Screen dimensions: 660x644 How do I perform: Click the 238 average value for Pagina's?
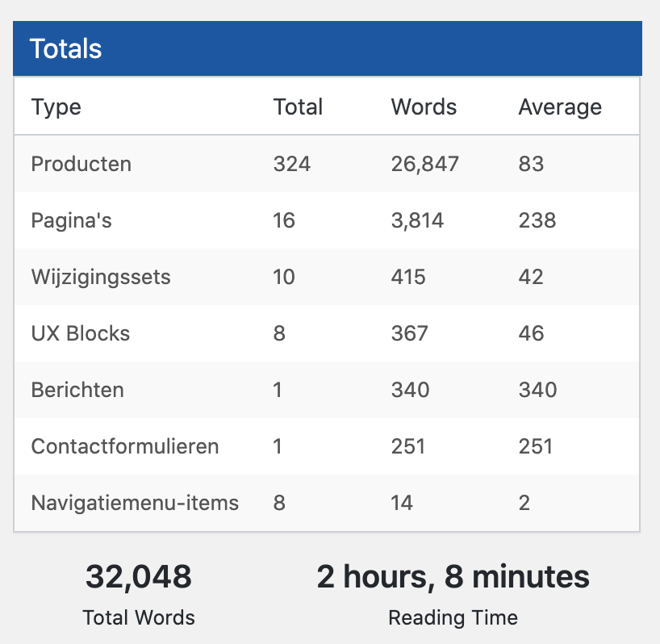[537, 220]
